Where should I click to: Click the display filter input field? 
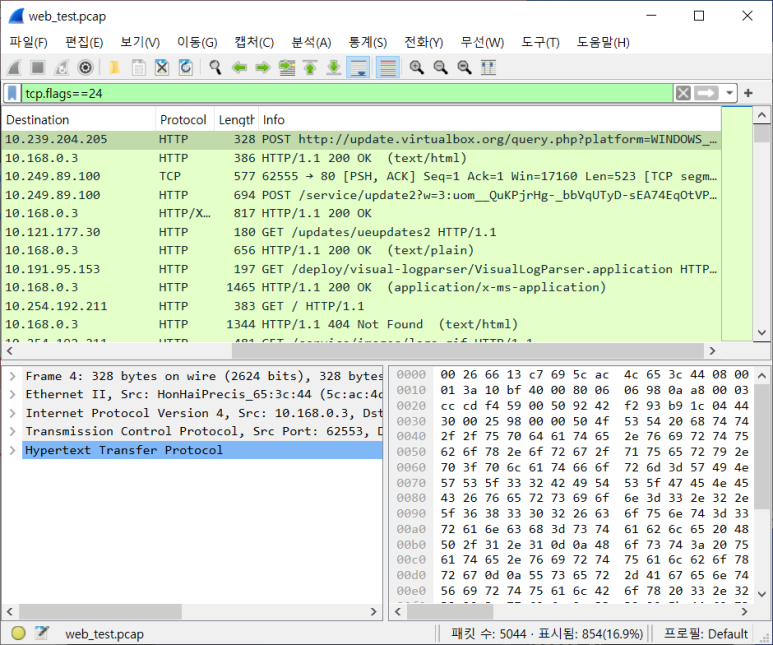point(347,93)
